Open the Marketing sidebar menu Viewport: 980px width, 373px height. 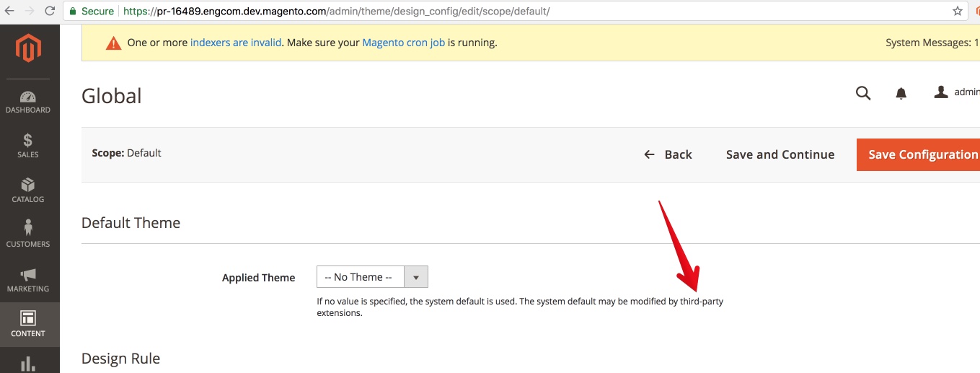pyautogui.click(x=28, y=280)
